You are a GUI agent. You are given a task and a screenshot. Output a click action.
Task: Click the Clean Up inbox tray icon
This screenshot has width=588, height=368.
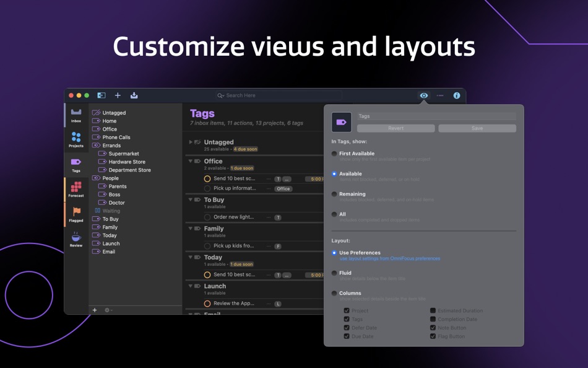pyautogui.click(x=134, y=95)
